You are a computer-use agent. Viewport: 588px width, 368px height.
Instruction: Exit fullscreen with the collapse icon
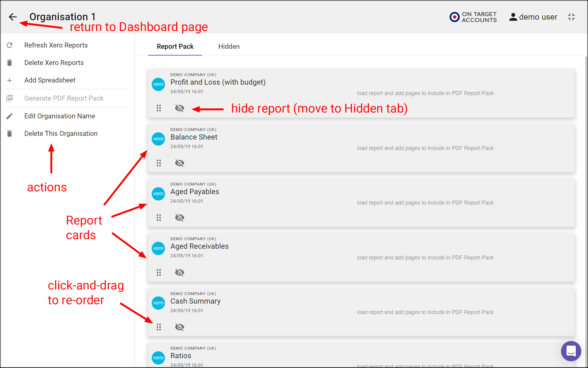coord(571,17)
